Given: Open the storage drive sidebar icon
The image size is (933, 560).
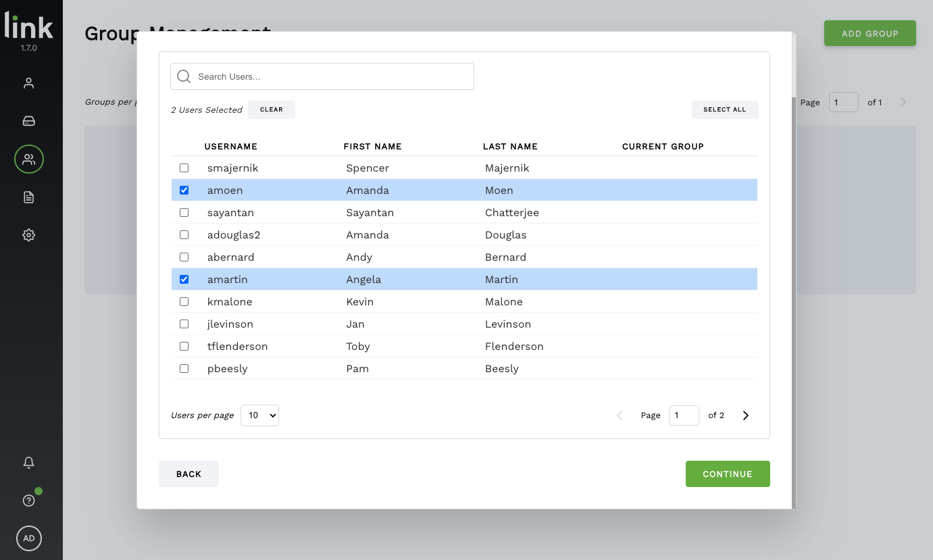Looking at the screenshot, I should pos(28,121).
